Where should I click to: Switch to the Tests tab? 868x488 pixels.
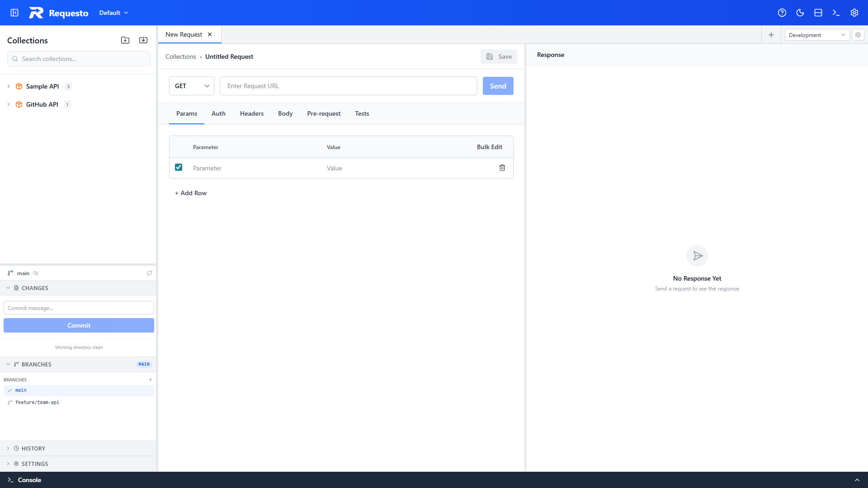tap(362, 113)
